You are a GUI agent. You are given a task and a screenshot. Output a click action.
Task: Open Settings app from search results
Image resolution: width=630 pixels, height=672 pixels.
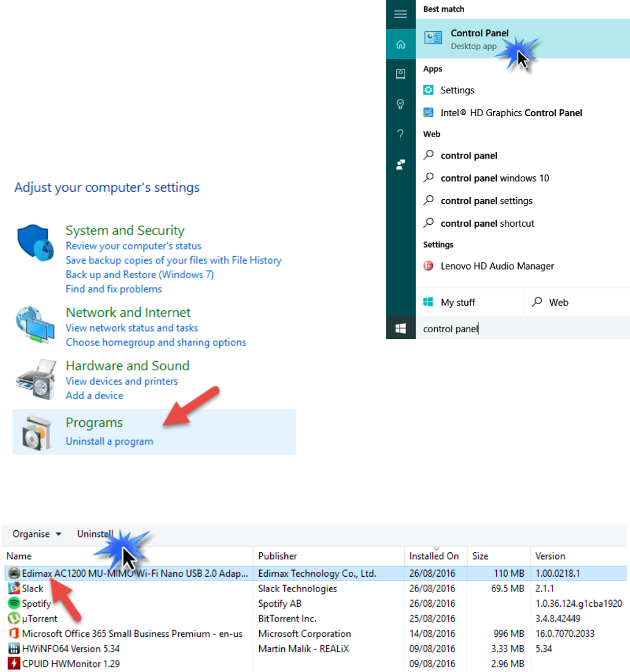pyautogui.click(x=457, y=90)
